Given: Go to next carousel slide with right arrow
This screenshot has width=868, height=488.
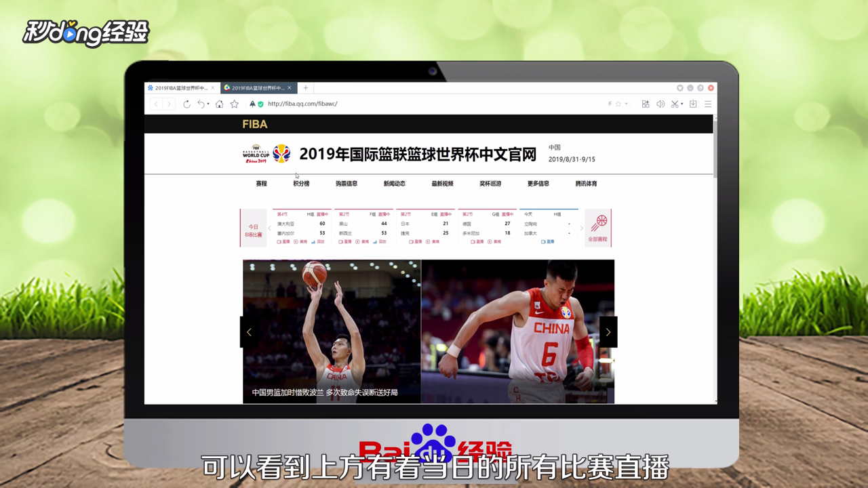Looking at the screenshot, I should tap(608, 332).
